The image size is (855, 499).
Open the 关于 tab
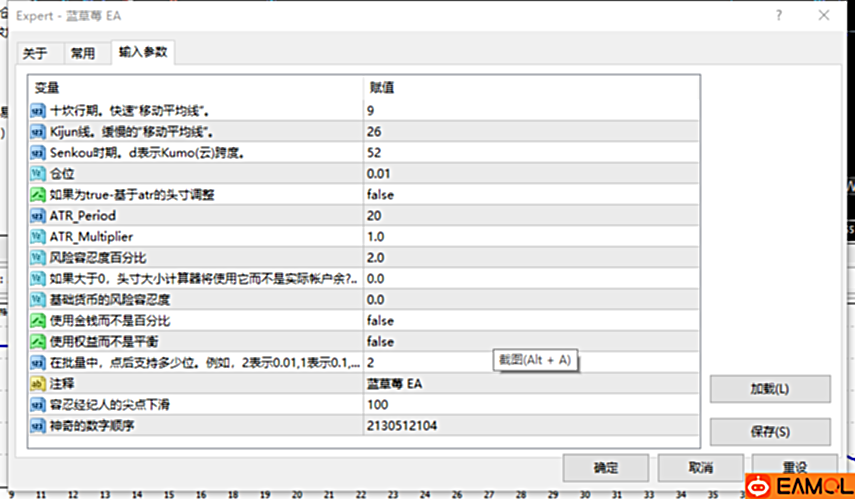coord(35,53)
